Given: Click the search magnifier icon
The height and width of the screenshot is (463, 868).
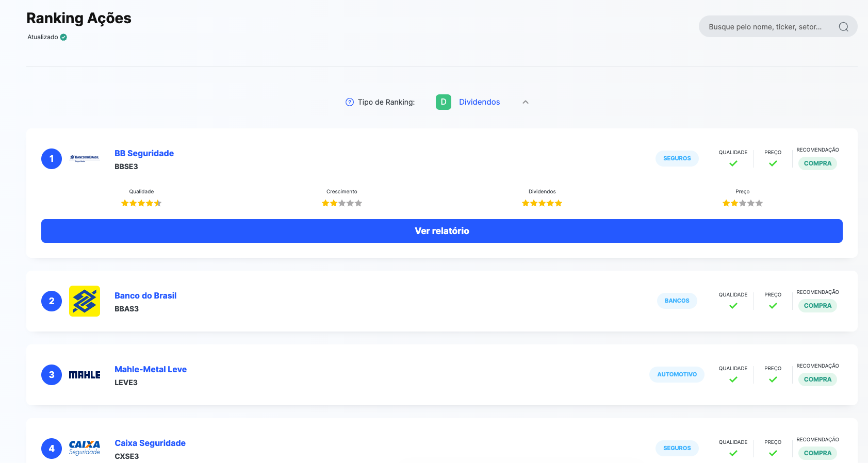Looking at the screenshot, I should 843,27.
